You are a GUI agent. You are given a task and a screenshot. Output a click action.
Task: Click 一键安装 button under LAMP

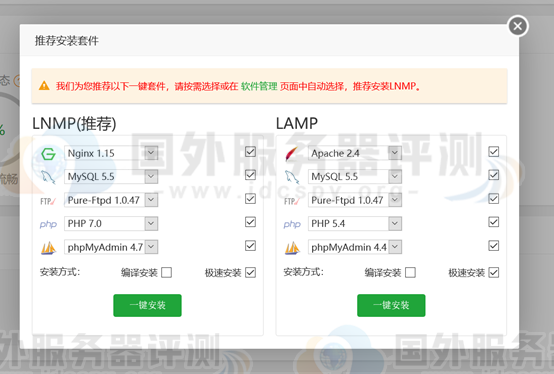(391, 305)
